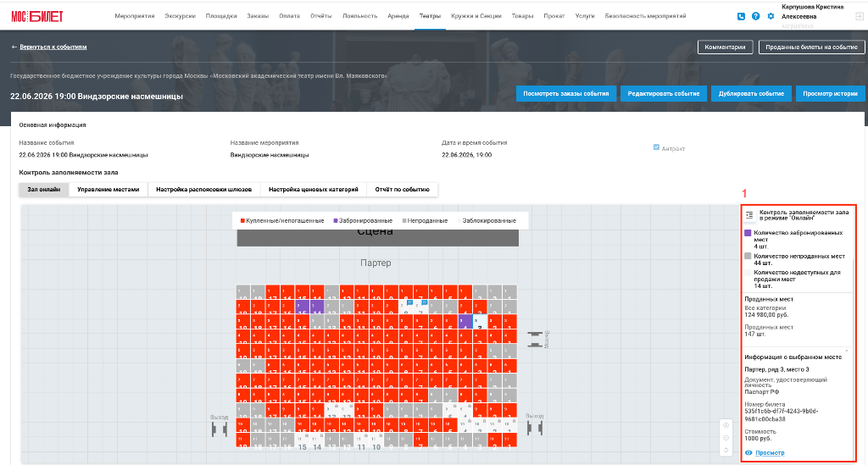Image resolution: width=868 pixels, height=465 pixels.
Task: Click the eye icon next to Просмотр
Action: click(x=748, y=453)
